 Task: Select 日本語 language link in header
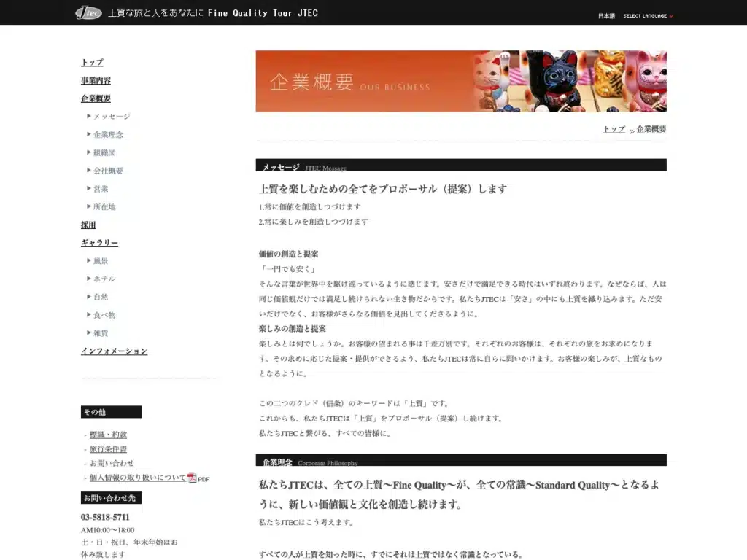click(606, 16)
